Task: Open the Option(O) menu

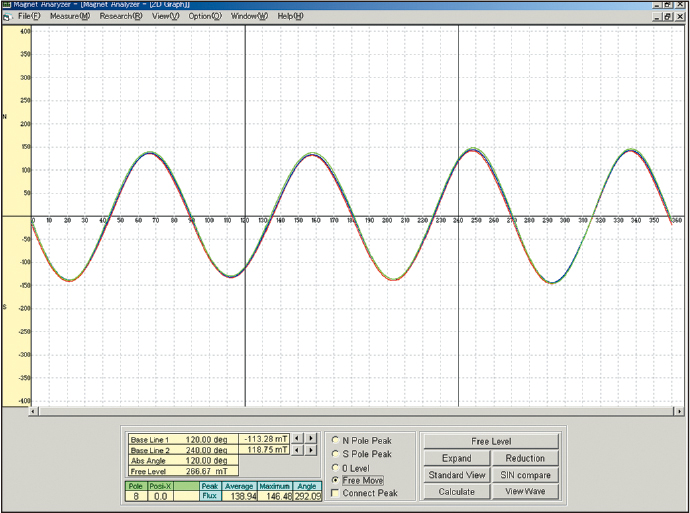Action: (205, 16)
